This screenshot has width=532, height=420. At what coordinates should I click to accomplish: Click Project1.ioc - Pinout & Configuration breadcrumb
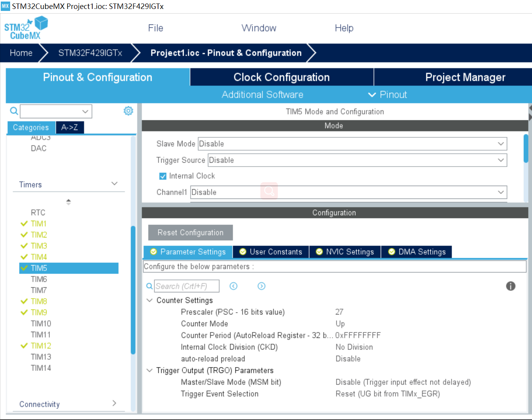tap(226, 53)
